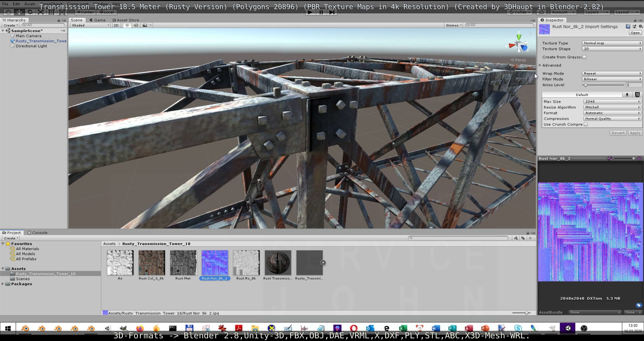Open the cloud Services button
The height and width of the screenshot is (341, 644).
[541, 12]
